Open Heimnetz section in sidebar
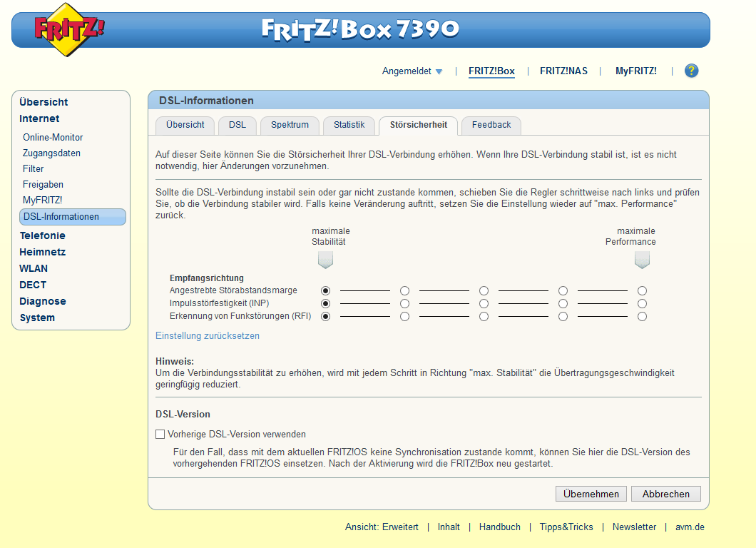This screenshot has width=756, height=548. point(42,253)
